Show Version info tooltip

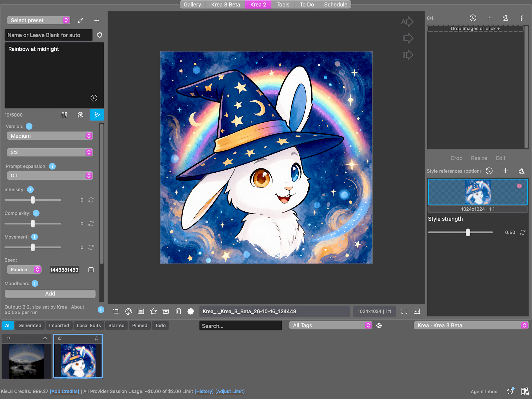[x=29, y=126]
